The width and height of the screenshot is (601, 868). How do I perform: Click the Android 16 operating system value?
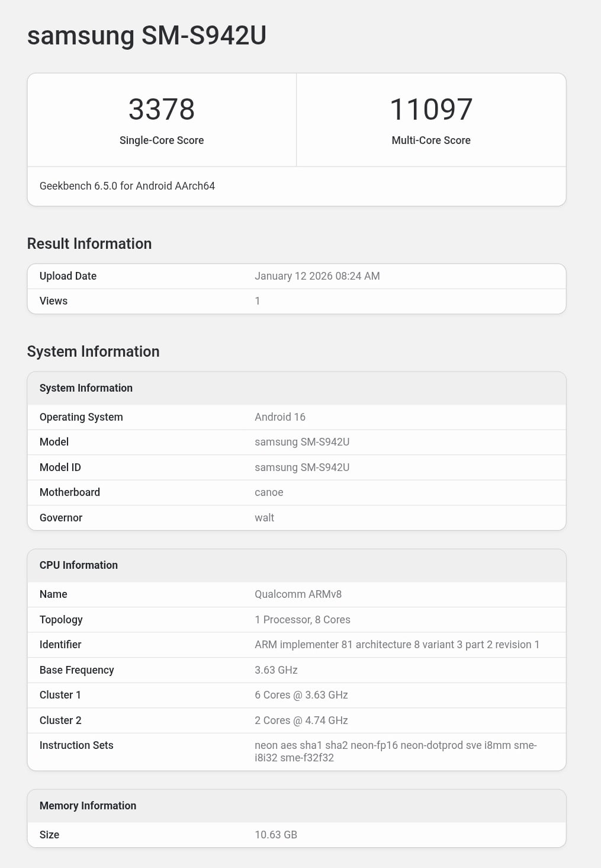pyautogui.click(x=279, y=417)
